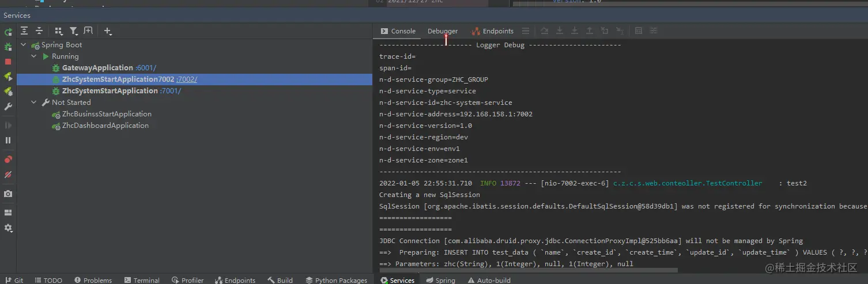Click the Step Out debugger icon
The width and height of the screenshot is (868, 284).
589,31
